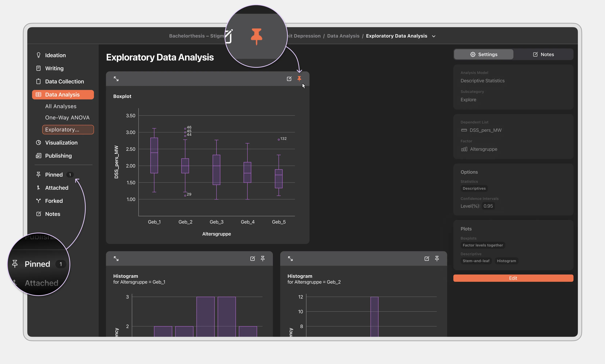605x364 pixels.
Task: Open Forked items in sidebar
Action: coord(54,201)
